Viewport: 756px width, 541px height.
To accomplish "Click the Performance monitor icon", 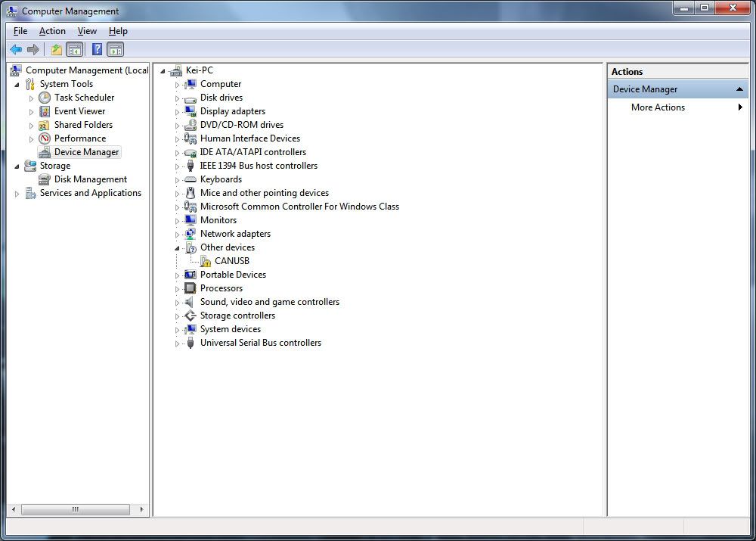I will point(45,138).
